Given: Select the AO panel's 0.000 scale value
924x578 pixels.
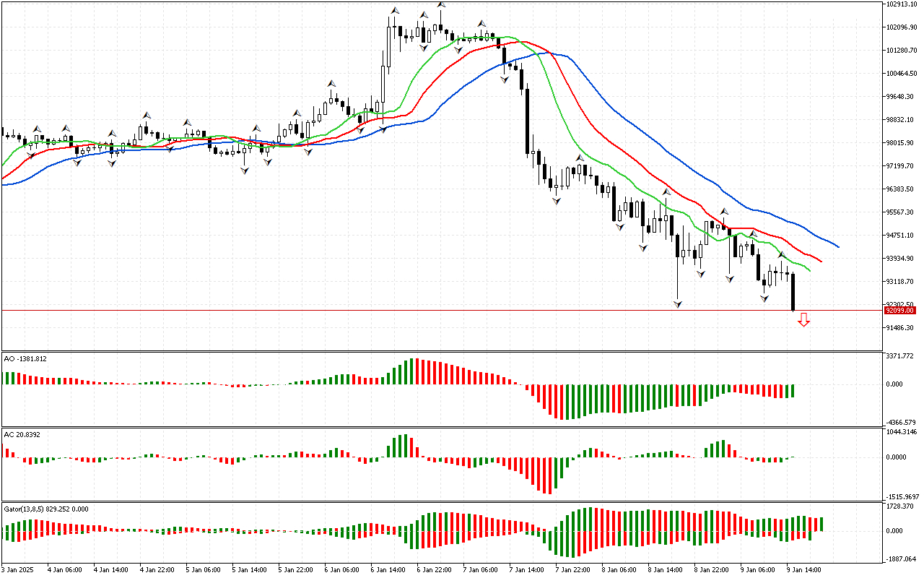Looking at the screenshot, I should 895,384.
